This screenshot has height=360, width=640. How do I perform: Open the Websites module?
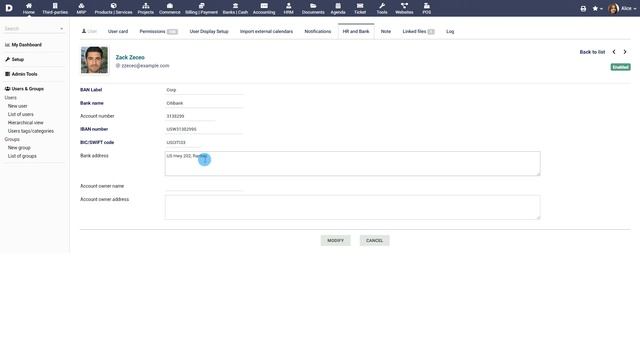[404, 8]
